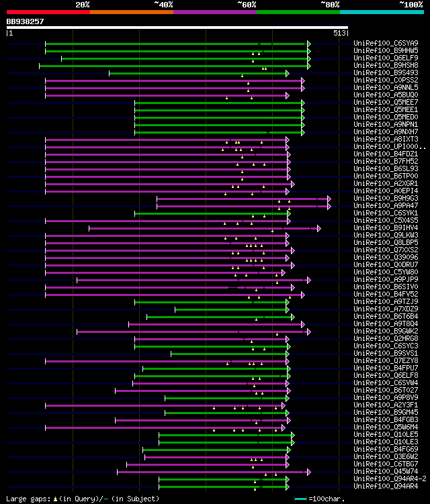430x504 pixels.
Task: Click end arrowhead of UniRef100_A9PJP9 alignment
Action: tap(309, 281)
